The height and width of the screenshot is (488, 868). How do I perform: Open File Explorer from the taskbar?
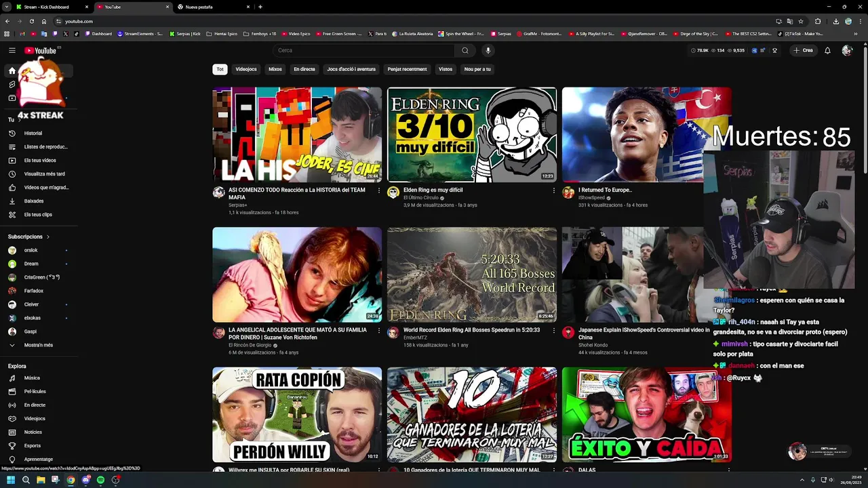41,480
